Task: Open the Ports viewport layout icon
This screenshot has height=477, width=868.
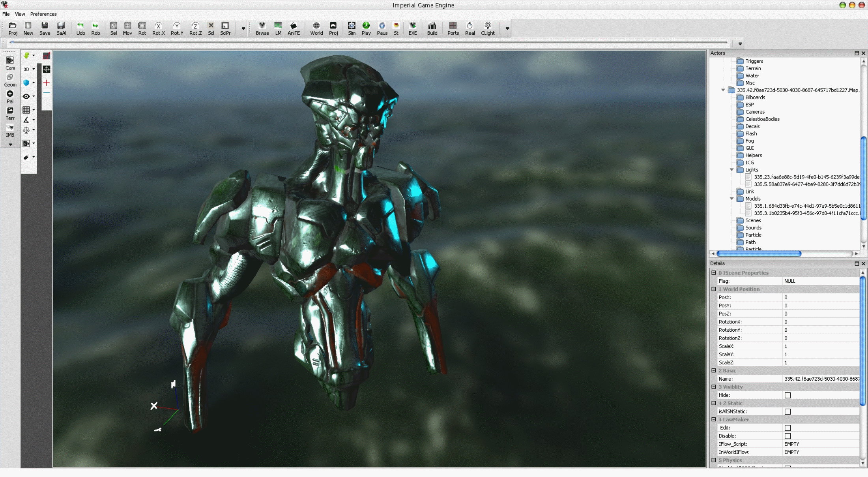Action: pyautogui.click(x=453, y=28)
